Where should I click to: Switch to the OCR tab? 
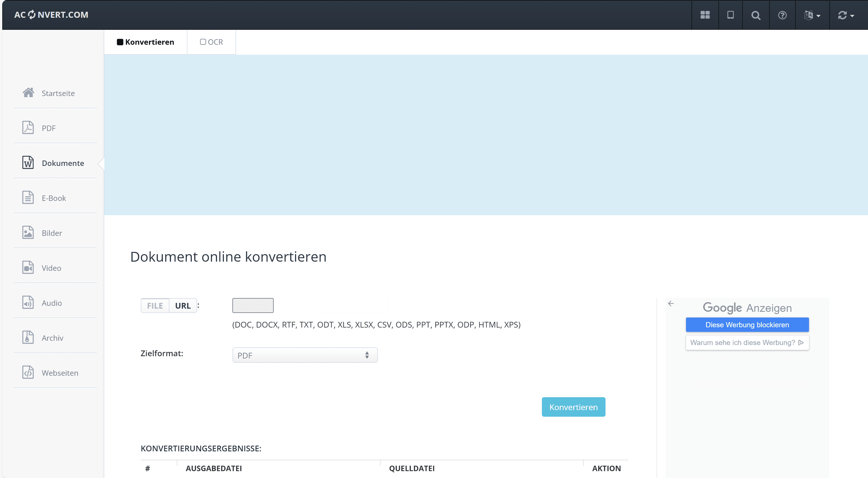tap(211, 42)
